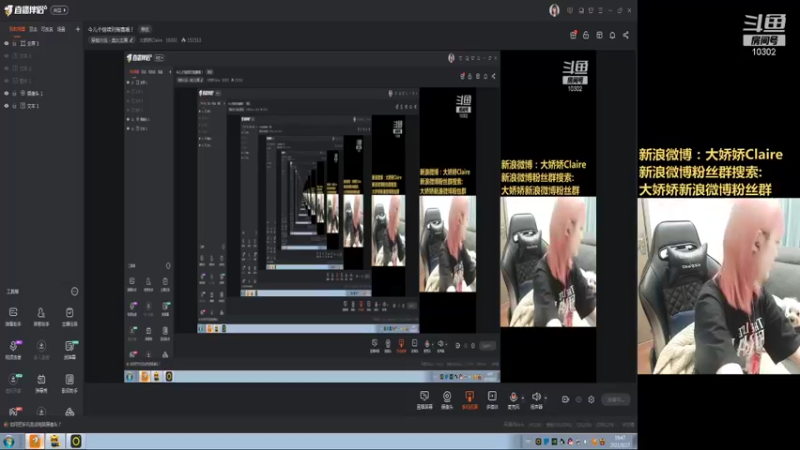Click the small circle icon beside settings gear
This screenshot has width=800, height=450.
point(578,399)
